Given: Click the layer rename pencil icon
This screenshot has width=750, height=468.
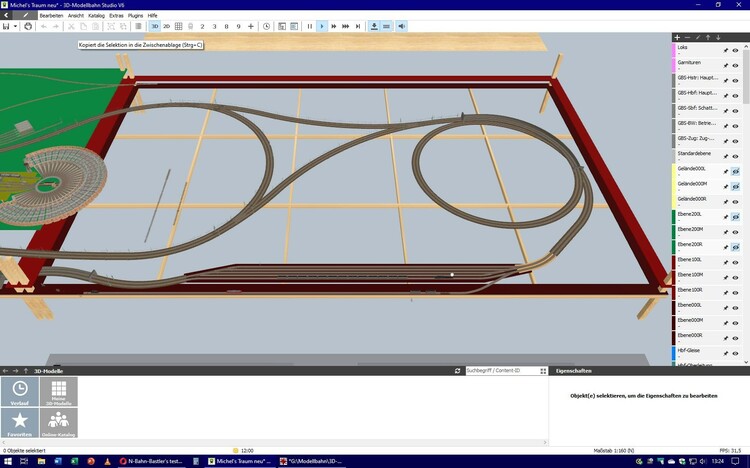Looking at the screenshot, I should tap(698, 37).
